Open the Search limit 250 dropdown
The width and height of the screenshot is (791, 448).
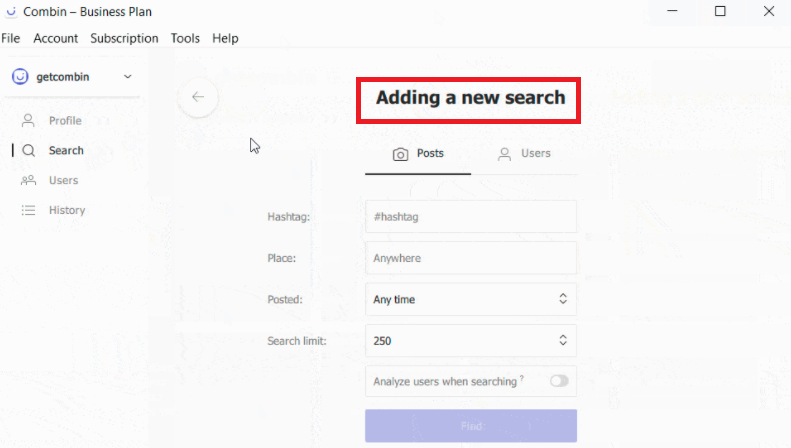(x=471, y=340)
